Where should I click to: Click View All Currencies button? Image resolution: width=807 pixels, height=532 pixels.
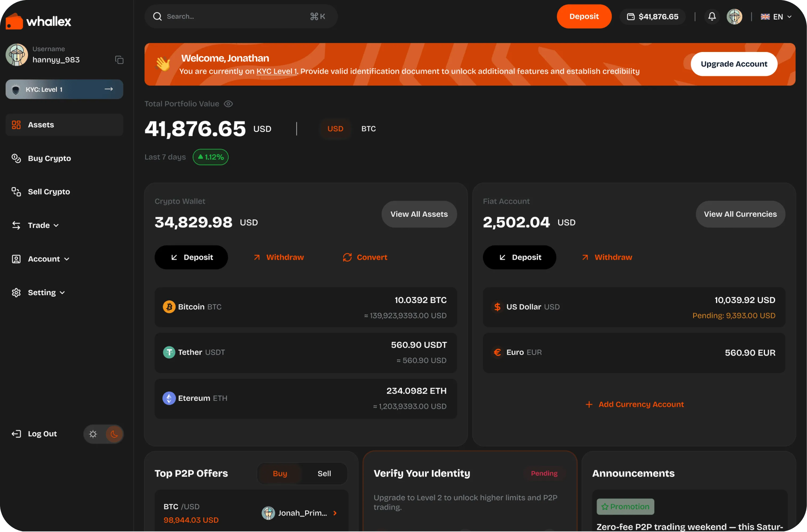(x=740, y=214)
